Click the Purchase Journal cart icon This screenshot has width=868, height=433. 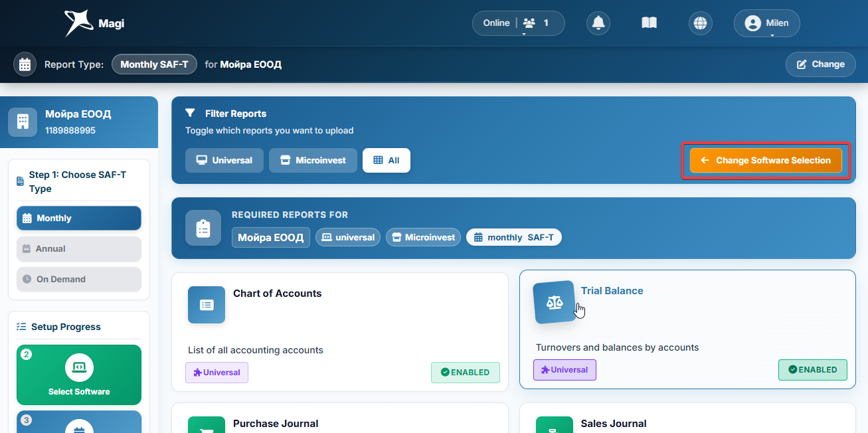[x=207, y=425]
